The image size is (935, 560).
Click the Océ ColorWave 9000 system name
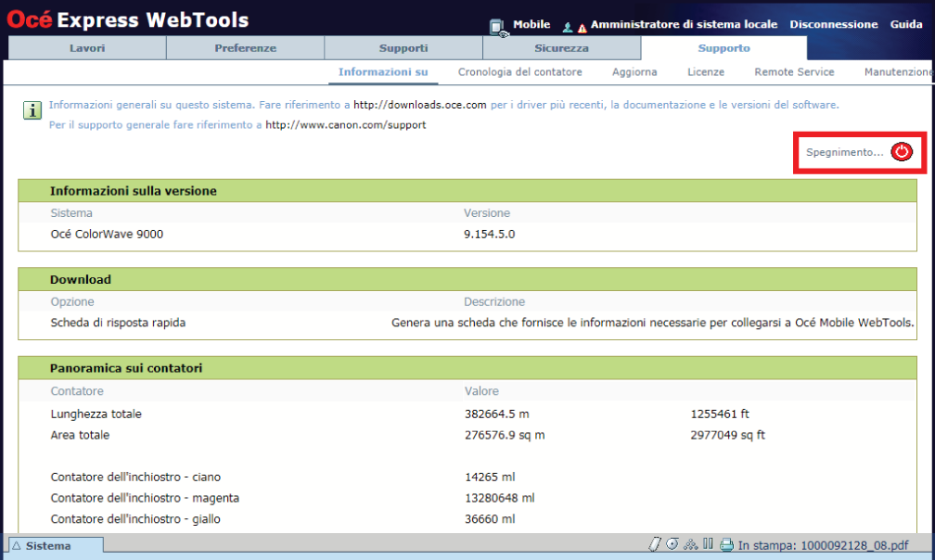107,235
